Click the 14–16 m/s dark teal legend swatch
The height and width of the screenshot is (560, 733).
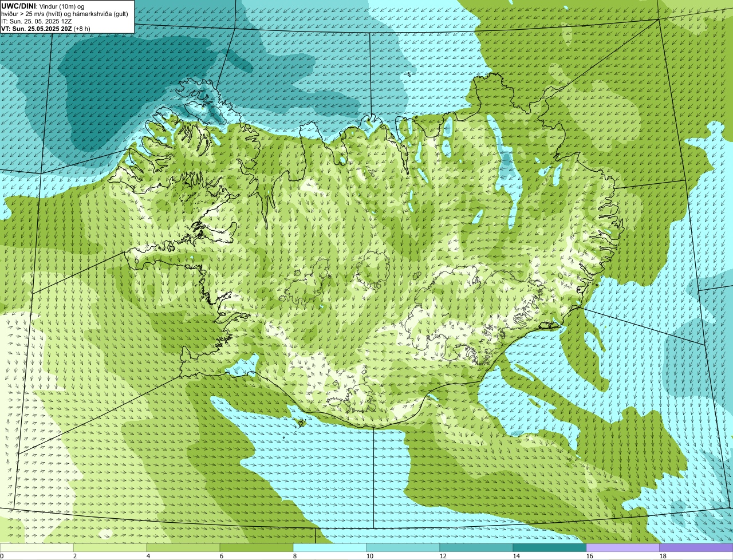[550, 547]
